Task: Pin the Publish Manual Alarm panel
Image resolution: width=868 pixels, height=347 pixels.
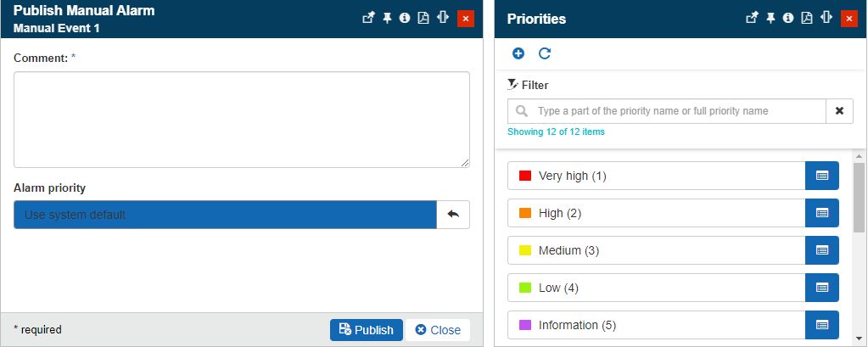Action: (x=387, y=18)
